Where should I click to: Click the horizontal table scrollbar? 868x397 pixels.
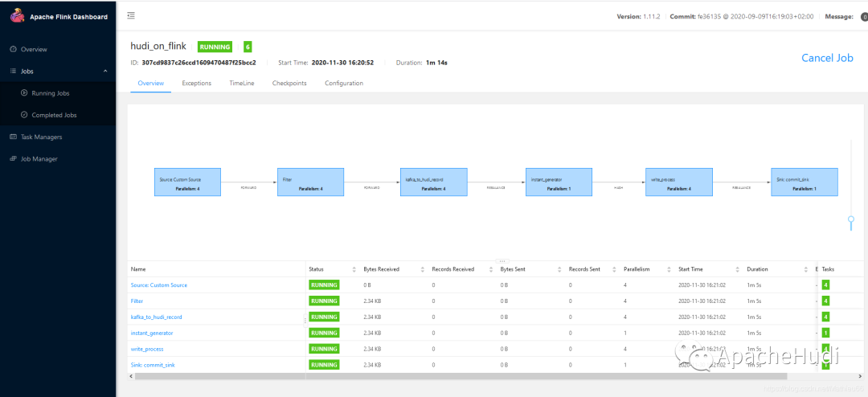(460, 376)
